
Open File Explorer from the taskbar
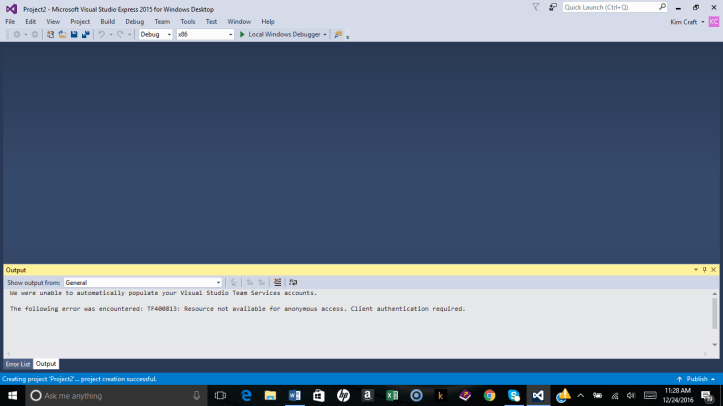tap(270, 395)
